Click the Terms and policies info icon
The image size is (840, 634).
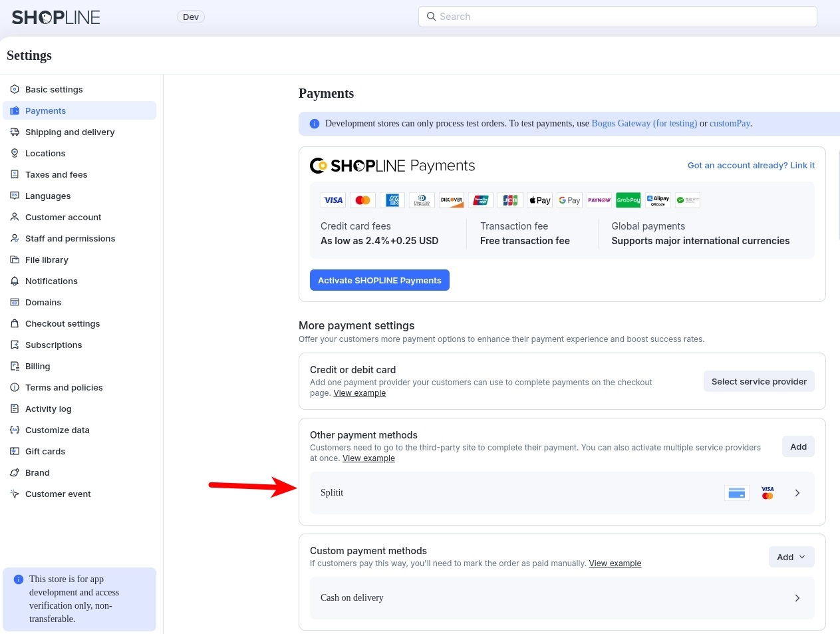pyautogui.click(x=15, y=387)
